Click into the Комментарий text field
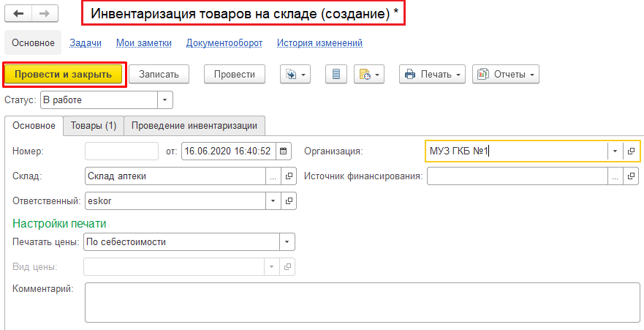The image size is (644, 330). 363,302
